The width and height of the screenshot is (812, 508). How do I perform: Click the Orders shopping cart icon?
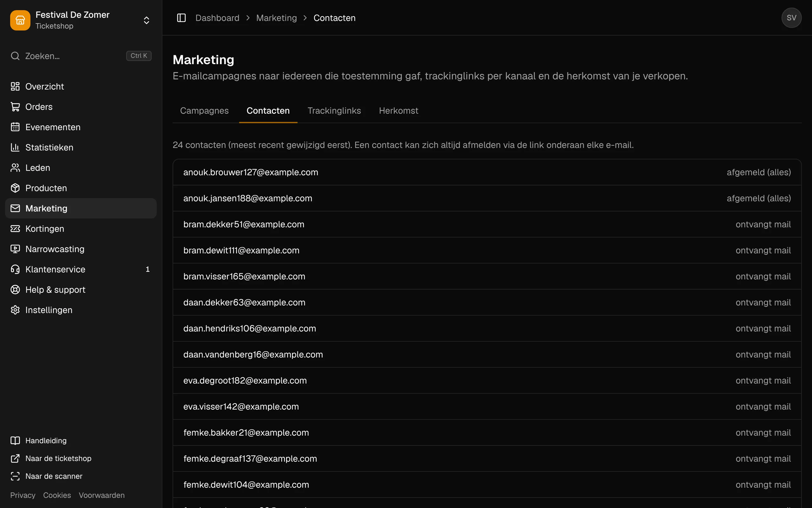click(x=15, y=107)
